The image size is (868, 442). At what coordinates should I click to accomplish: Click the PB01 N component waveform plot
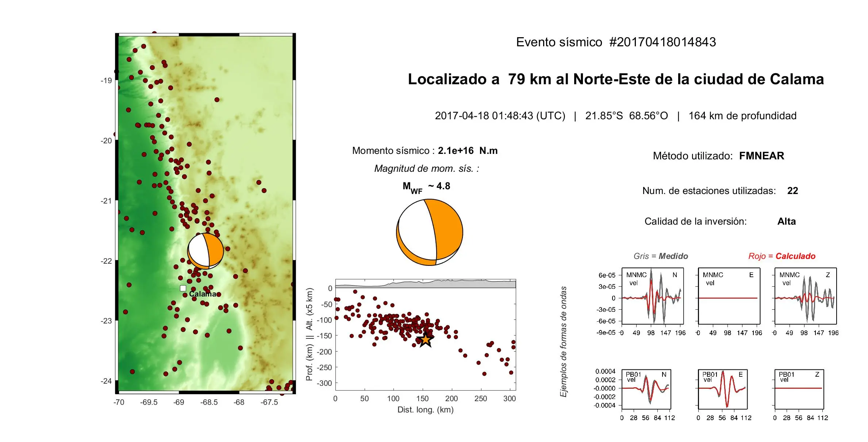(x=646, y=389)
